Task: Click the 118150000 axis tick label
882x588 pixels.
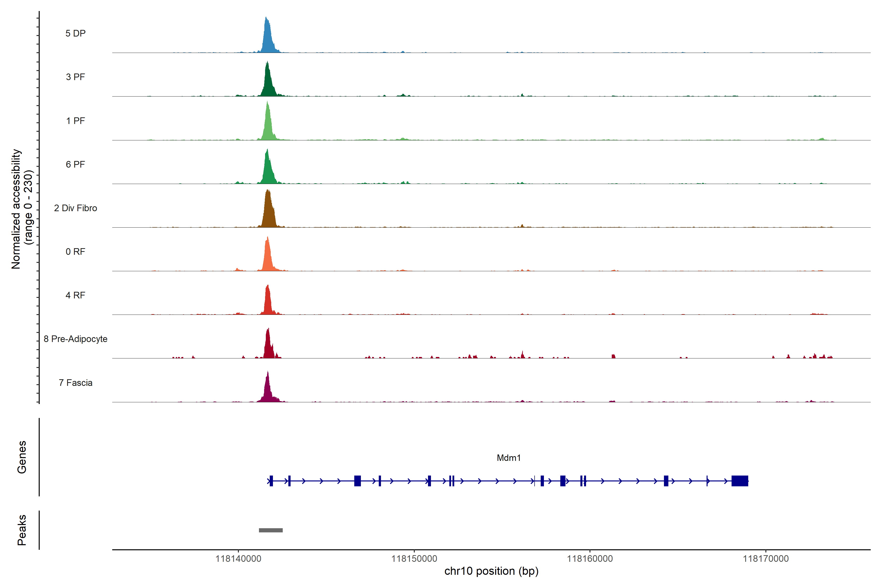Action: (x=414, y=559)
